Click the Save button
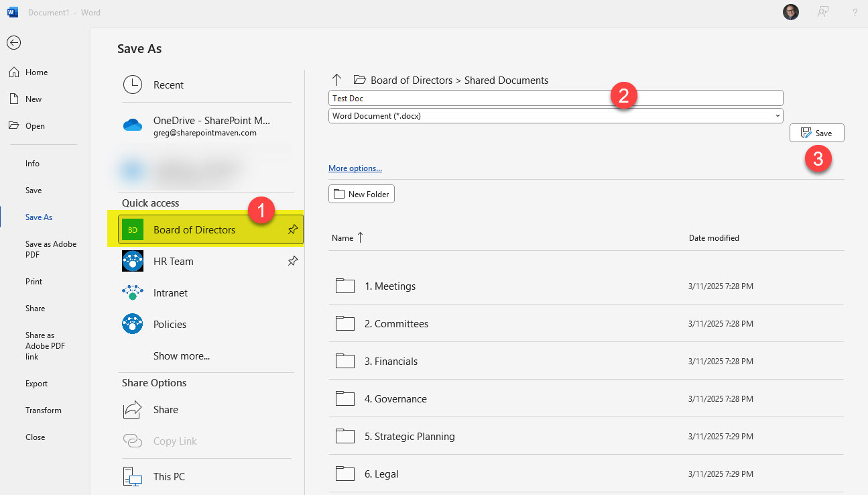 (817, 133)
